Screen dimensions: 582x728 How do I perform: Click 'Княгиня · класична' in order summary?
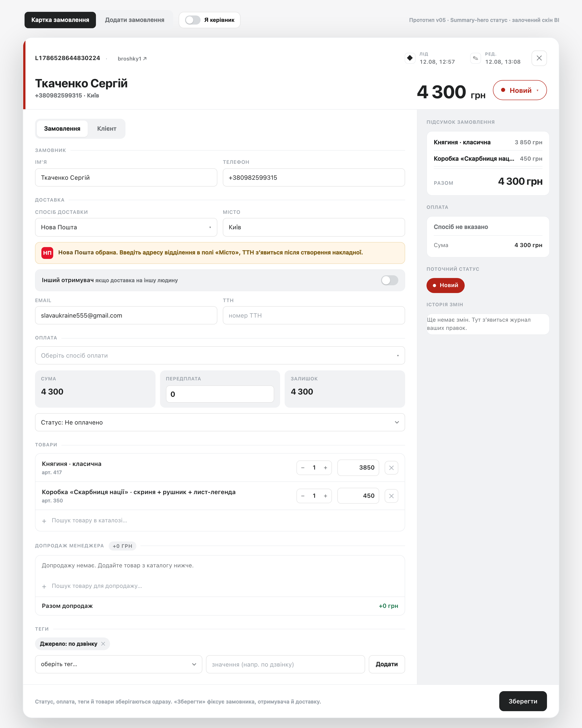pos(462,142)
